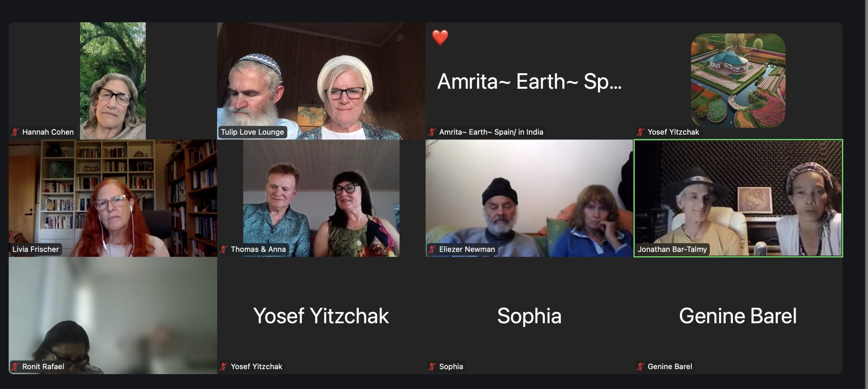868x389 pixels.
Task: Select the active speaker Jonathan Bar-Talmy video
Action: pyautogui.click(x=738, y=198)
